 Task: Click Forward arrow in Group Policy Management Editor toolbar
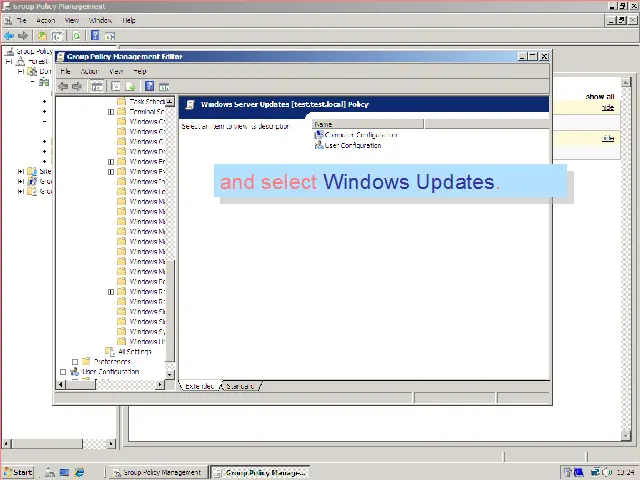(x=77, y=86)
